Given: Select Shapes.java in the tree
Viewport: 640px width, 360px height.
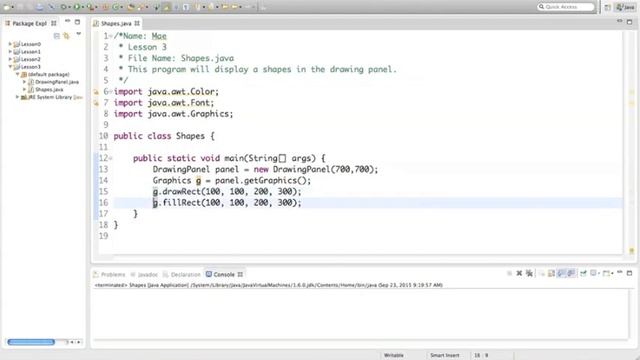Looking at the screenshot, I should click(x=49, y=89).
